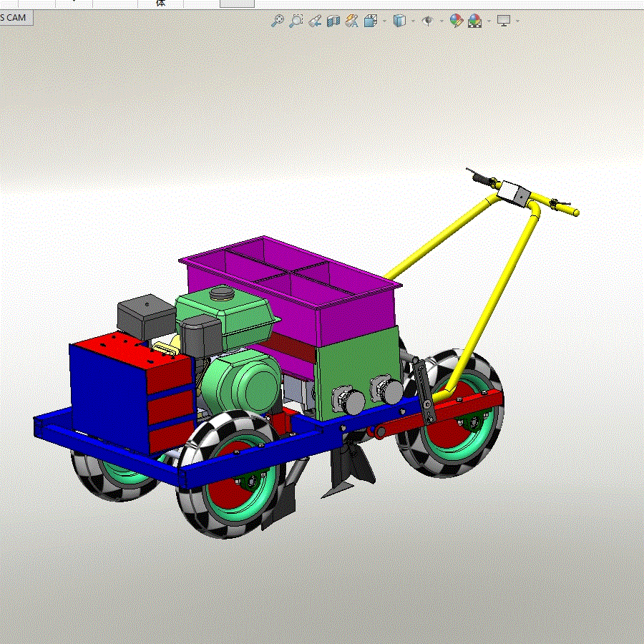Activate the Zoom to Area tool
Viewport: 644px width, 644px height.
(x=296, y=21)
